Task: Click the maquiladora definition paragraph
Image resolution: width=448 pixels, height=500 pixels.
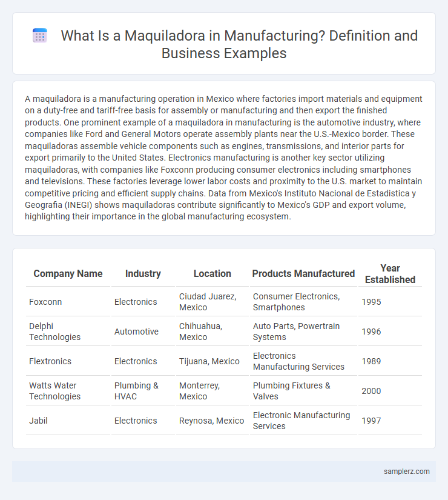Action: pos(223,158)
